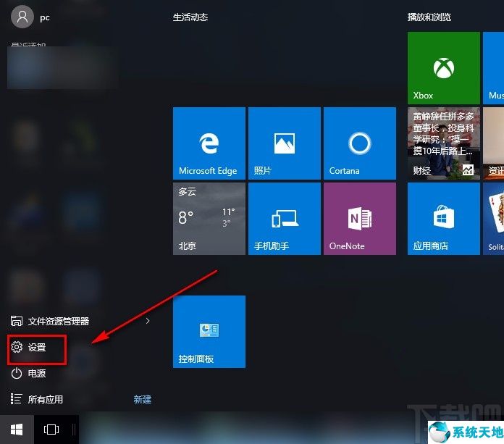Open the 应用商店 store tile
Image resolution: width=504 pixels, height=444 pixels.
click(x=444, y=219)
